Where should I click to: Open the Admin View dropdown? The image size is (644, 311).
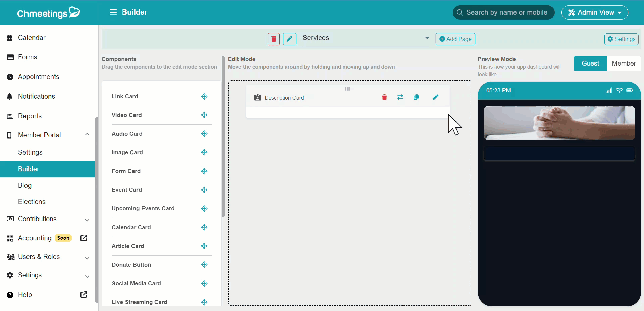click(595, 13)
